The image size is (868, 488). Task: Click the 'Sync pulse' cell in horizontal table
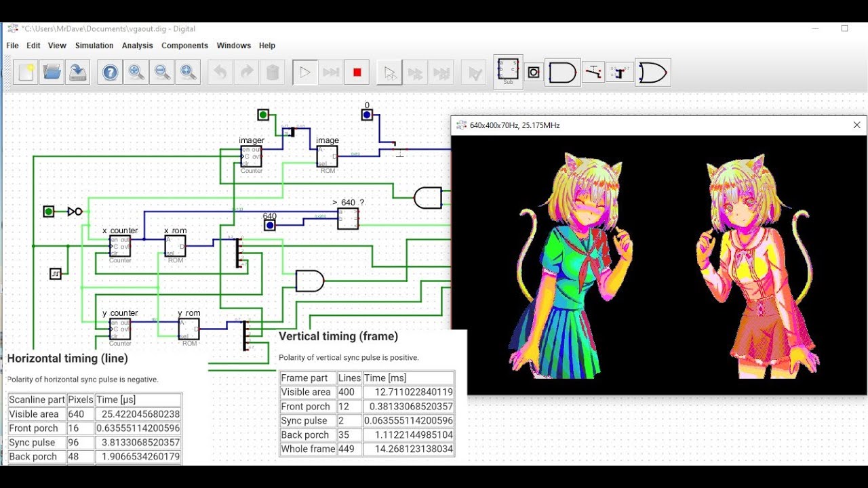37,443
